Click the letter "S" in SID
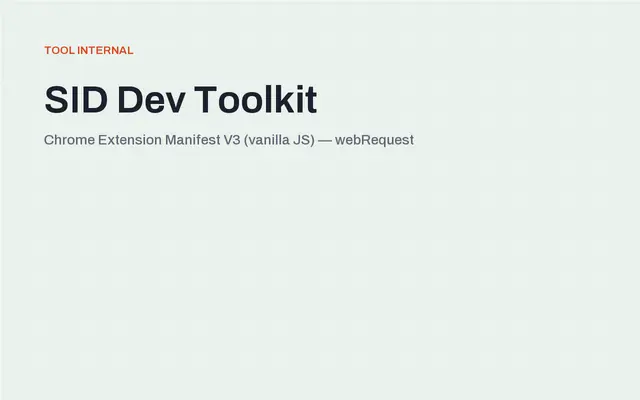The height and width of the screenshot is (400, 640). (x=56, y=100)
